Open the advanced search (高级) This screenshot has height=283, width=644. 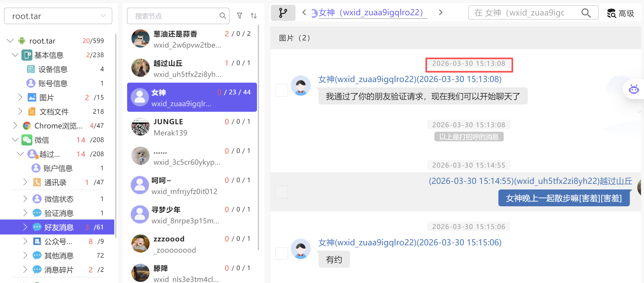click(x=621, y=13)
